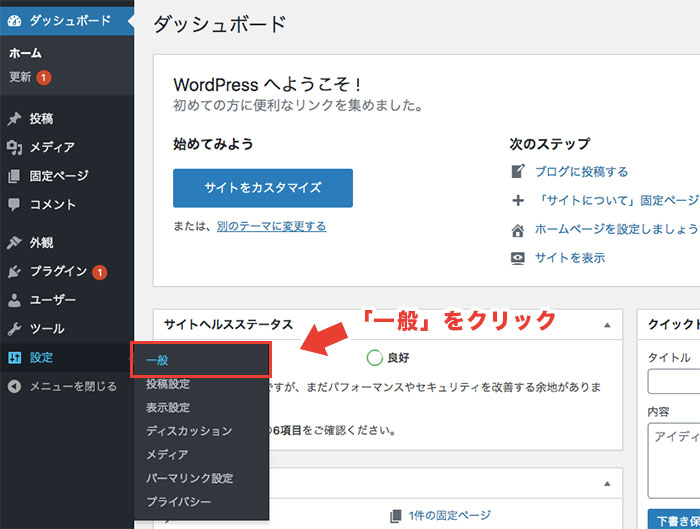Click the plug icon beside プラグイン
Screen dimensions: 700x529
tap(14, 271)
